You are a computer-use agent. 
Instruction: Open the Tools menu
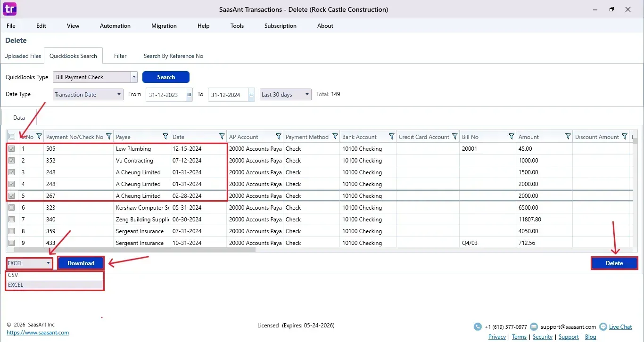[237, 26]
